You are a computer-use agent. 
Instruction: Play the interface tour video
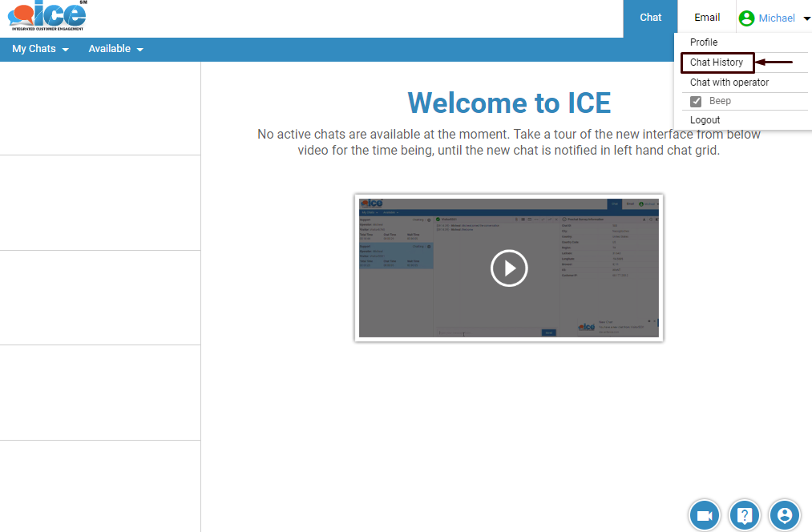[x=509, y=268]
